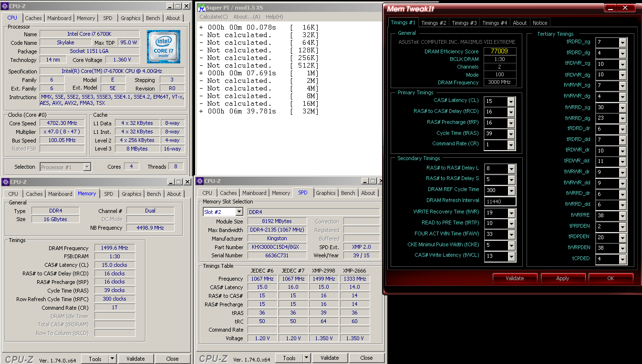642x364 pixels.
Task: Click the Validate button in Mem TweakIt
Action: [x=515, y=278]
